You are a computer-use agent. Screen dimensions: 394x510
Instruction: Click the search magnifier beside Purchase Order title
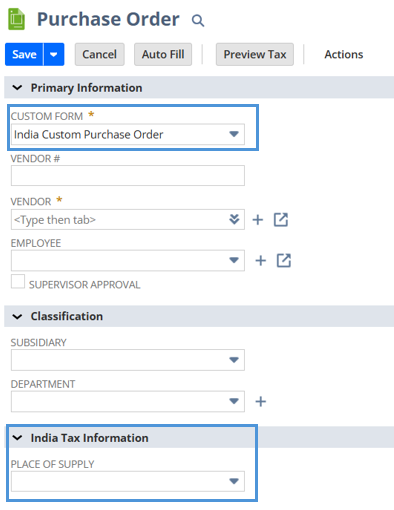pos(198,21)
